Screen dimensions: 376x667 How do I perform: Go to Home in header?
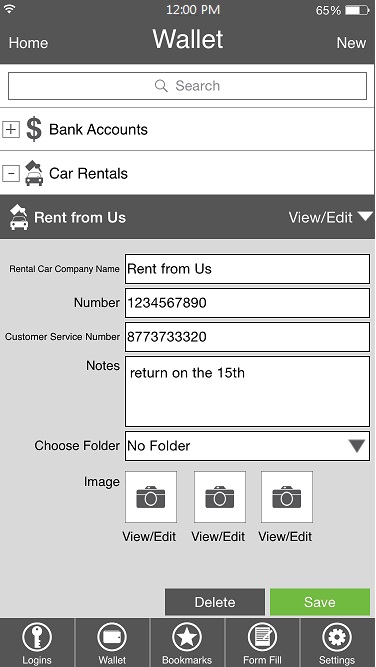[x=28, y=43]
